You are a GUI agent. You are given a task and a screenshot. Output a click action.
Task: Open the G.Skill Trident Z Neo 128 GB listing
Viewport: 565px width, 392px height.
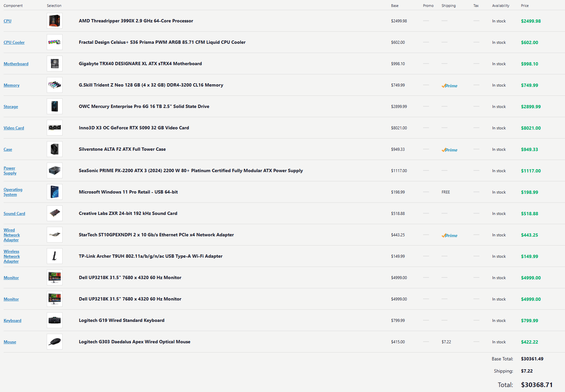point(151,85)
